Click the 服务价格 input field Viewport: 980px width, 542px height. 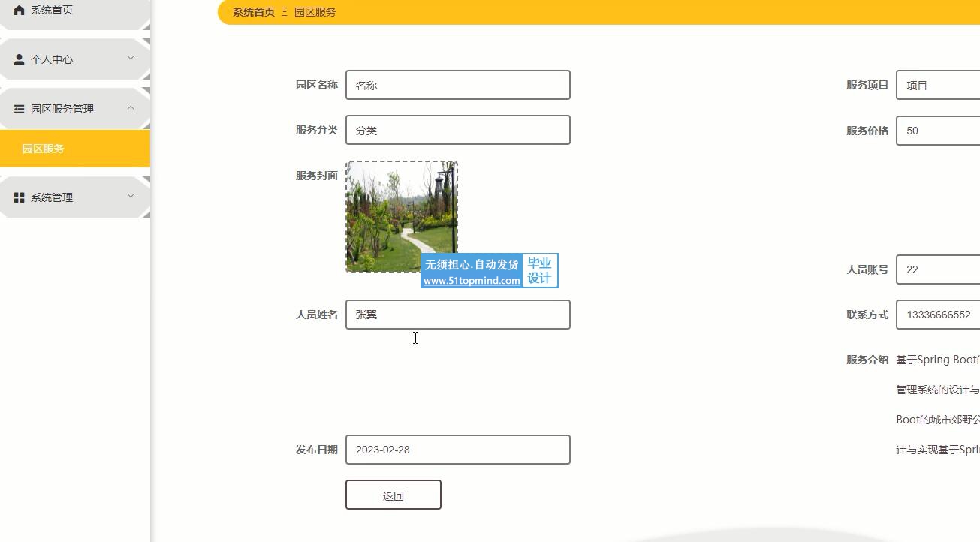pyautogui.click(x=938, y=130)
